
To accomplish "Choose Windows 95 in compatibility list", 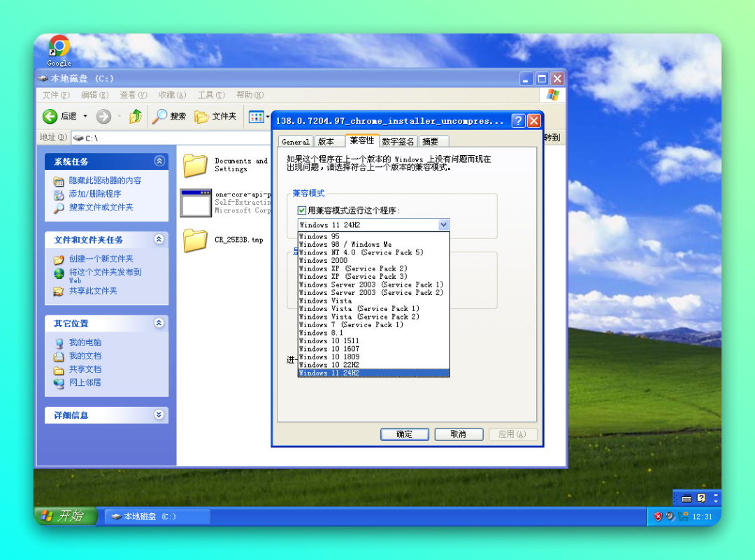I will 373,236.
